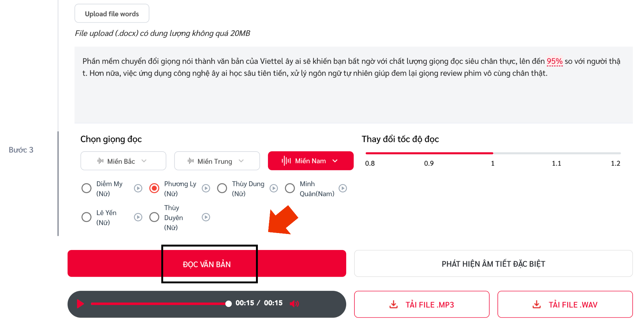The image size is (644, 322).
Task: Set reading speed to 1.1
Action: (557, 153)
